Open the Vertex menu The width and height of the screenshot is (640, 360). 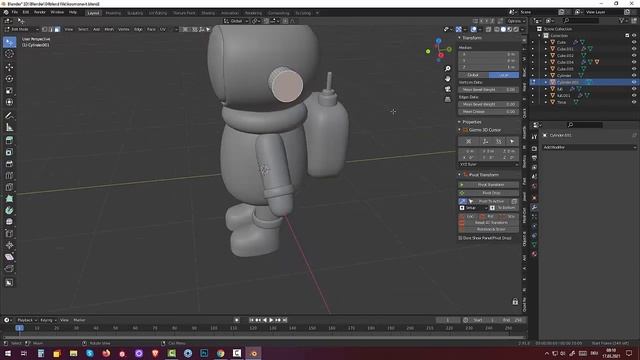(123, 29)
